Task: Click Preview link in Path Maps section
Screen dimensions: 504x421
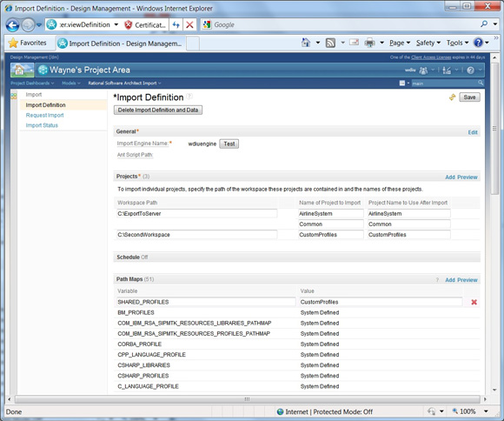Action: [468, 280]
